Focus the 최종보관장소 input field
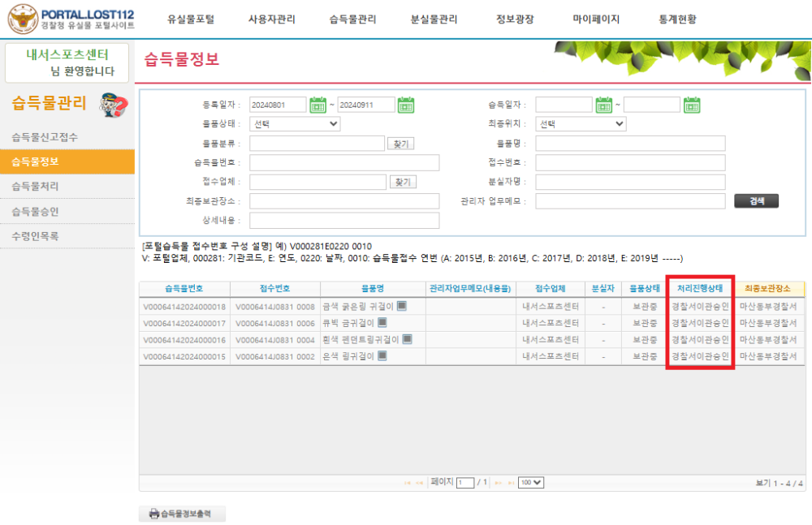 tap(344, 201)
